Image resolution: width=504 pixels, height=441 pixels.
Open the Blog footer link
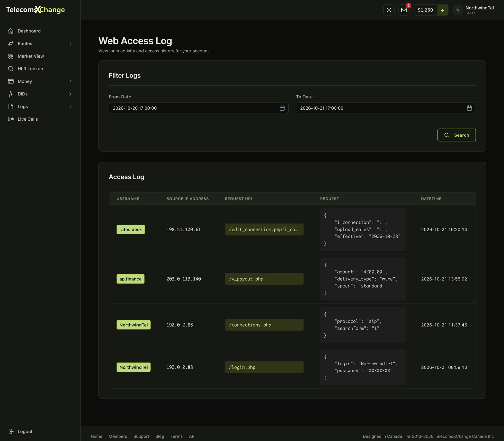click(160, 436)
